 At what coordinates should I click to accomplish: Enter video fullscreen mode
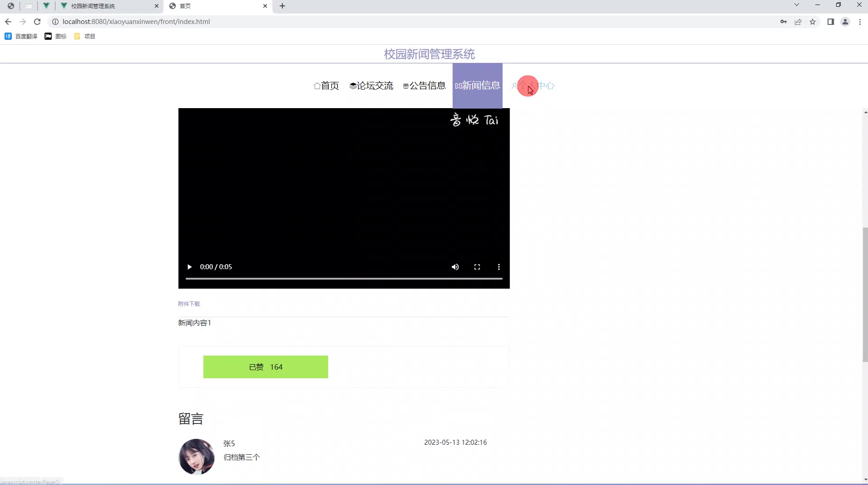477,267
